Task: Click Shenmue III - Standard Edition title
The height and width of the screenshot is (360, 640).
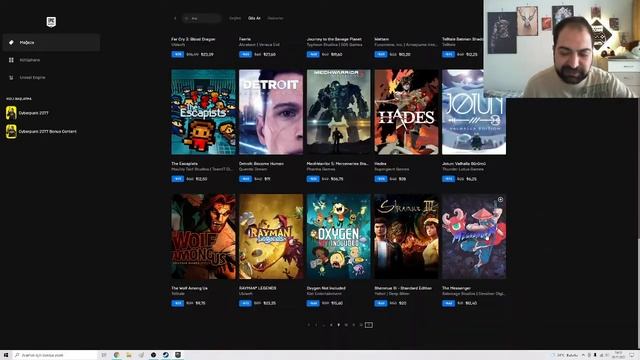Action: click(x=403, y=288)
